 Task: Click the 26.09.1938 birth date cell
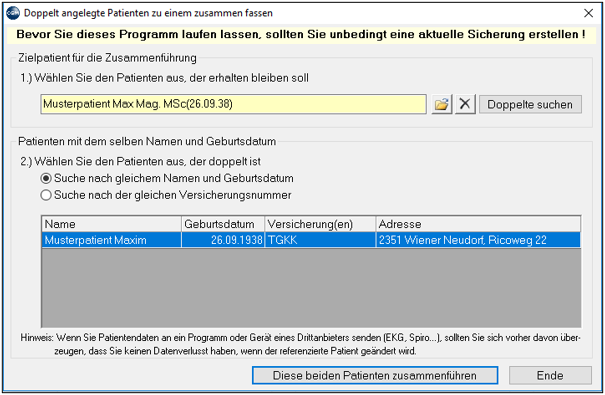coord(223,240)
